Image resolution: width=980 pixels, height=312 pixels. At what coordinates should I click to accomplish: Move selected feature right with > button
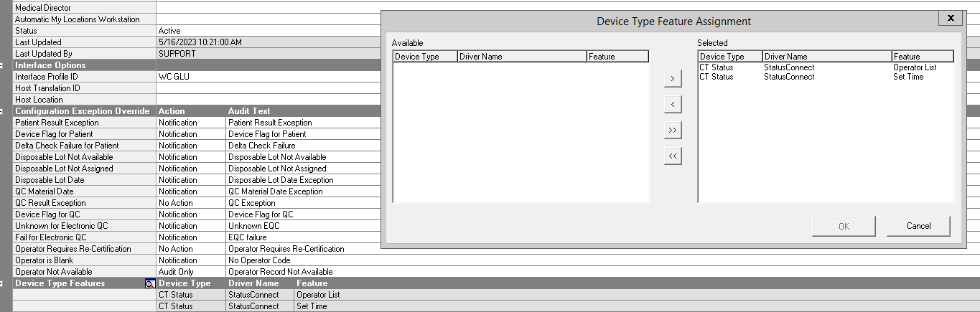click(x=672, y=78)
